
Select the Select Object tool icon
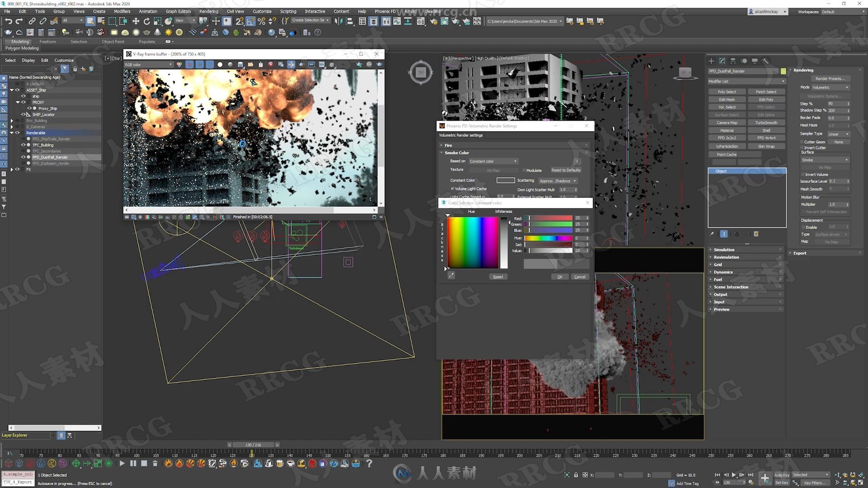coord(90,21)
